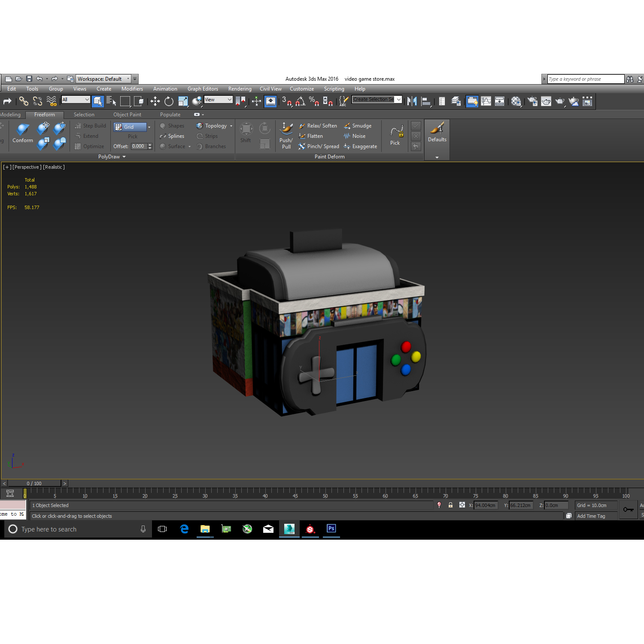Open the Workspace: Default dropdown
The height and width of the screenshot is (644, 644).
point(128,79)
